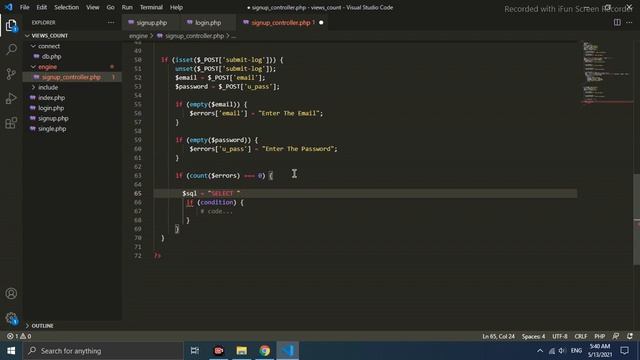The height and width of the screenshot is (360, 640).
Task: Open login.php in the explorer tree
Action: point(51,108)
